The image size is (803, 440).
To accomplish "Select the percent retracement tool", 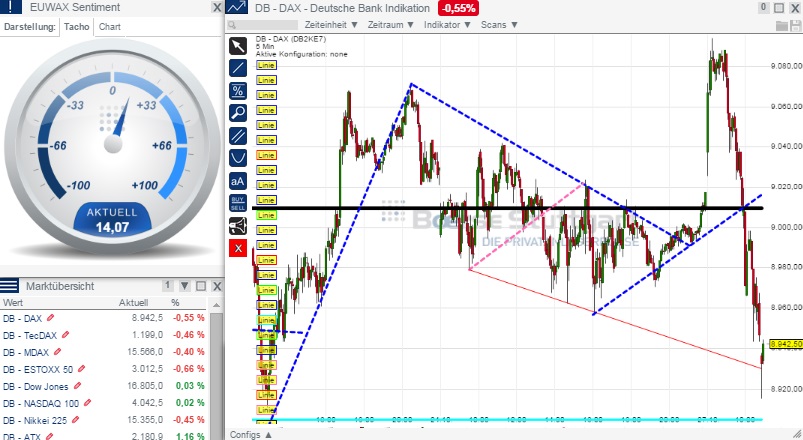I will [x=238, y=91].
